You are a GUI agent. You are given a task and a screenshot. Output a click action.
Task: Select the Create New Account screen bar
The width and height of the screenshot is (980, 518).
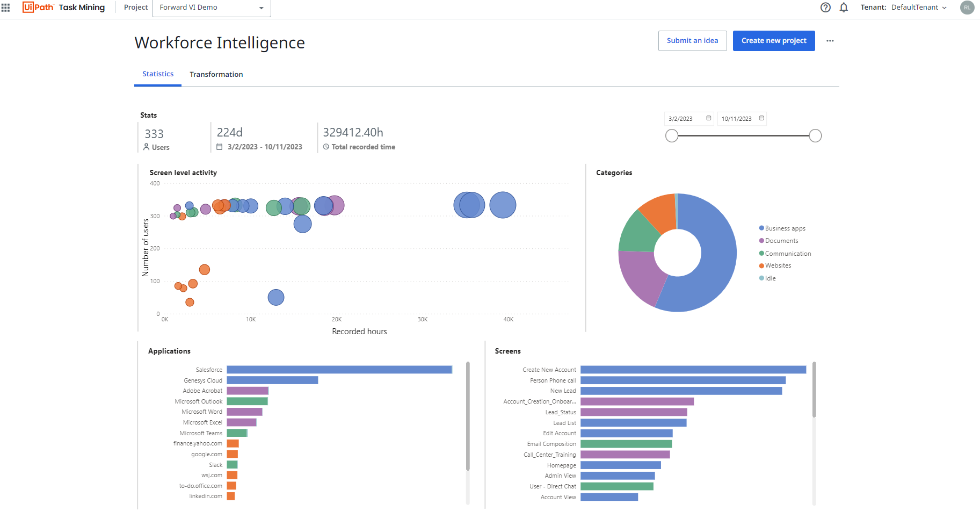pyautogui.click(x=693, y=370)
